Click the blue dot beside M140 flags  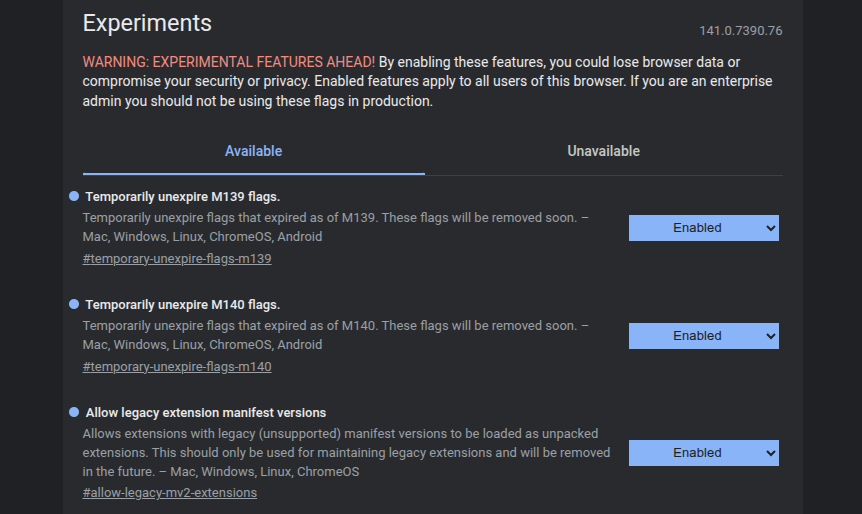click(x=74, y=304)
